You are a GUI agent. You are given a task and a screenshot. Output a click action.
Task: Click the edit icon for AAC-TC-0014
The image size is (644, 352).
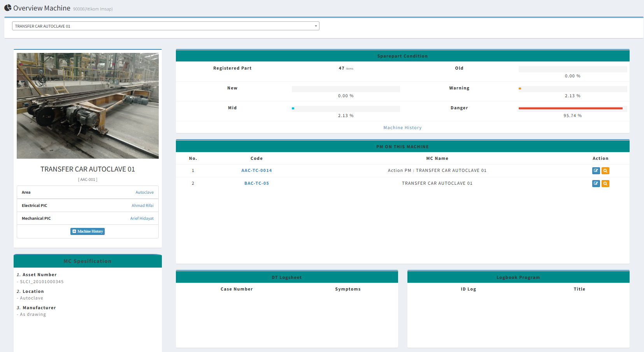coord(596,170)
